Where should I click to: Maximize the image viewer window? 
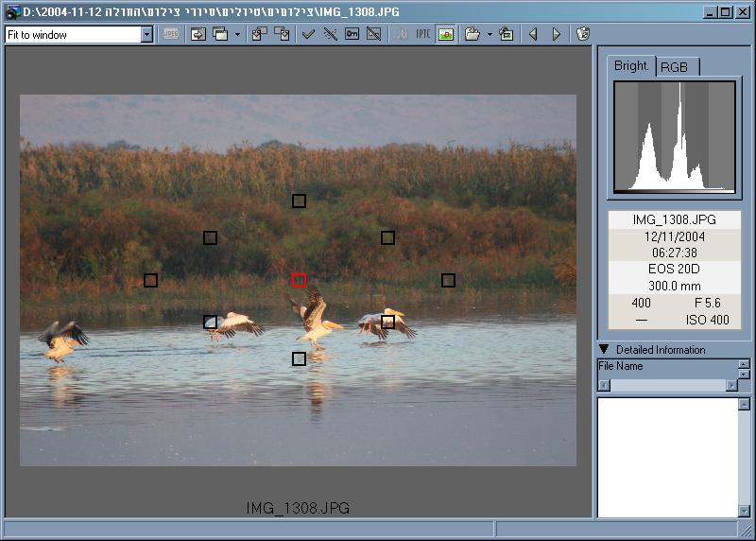(x=725, y=12)
